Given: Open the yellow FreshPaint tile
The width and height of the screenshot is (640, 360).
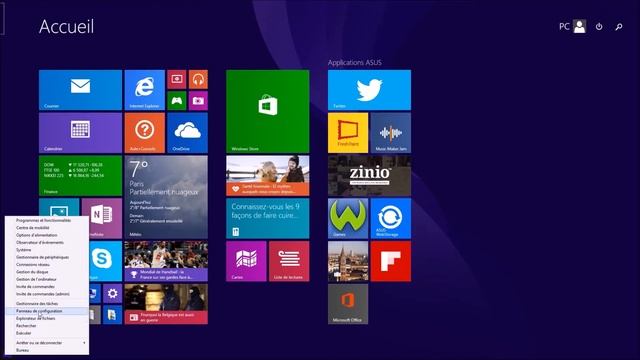Looking at the screenshot, I should tap(348, 133).
